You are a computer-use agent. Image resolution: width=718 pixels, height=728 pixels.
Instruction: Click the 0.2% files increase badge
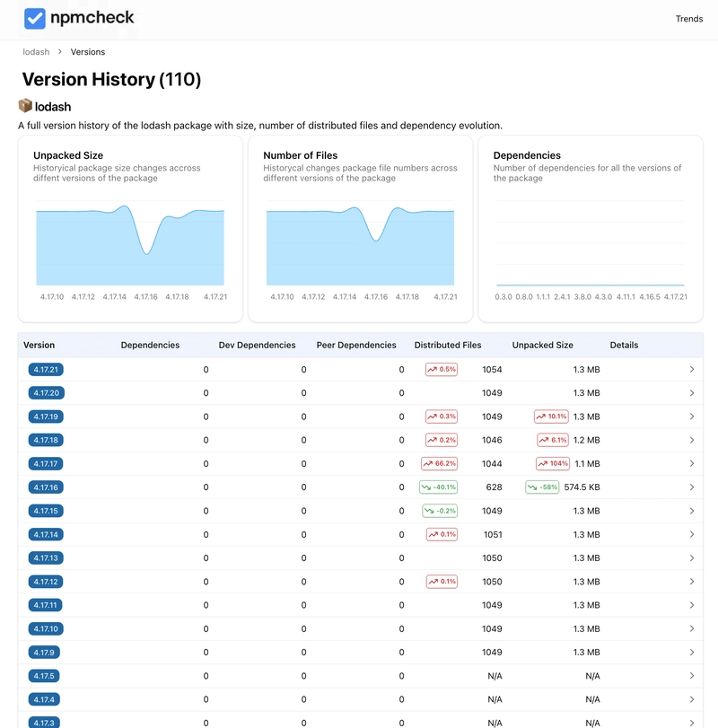[x=442, y=440]
